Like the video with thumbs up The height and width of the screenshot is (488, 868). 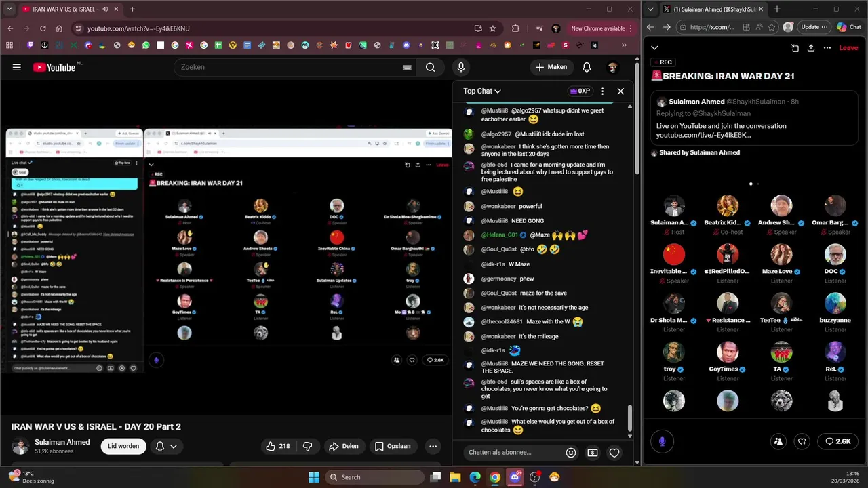(278, 446)
